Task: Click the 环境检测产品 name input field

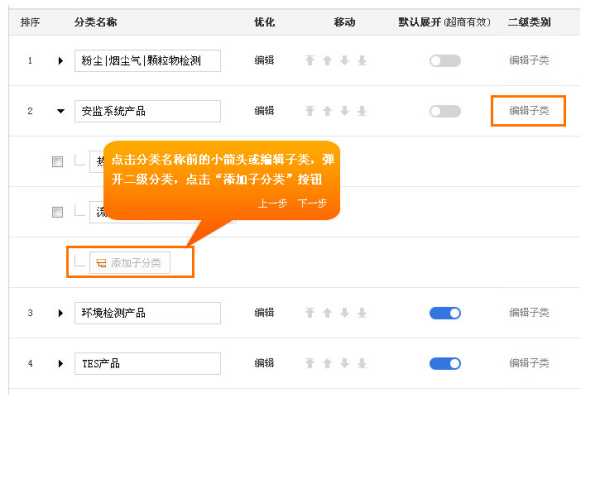Action: click(147, 313)
